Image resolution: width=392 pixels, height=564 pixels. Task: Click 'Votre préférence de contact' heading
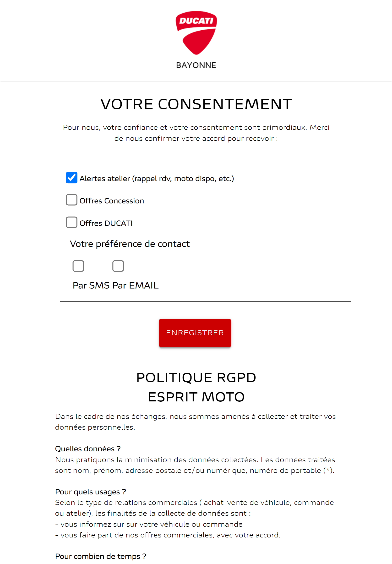pyautogui.click(x=130, y=244)
